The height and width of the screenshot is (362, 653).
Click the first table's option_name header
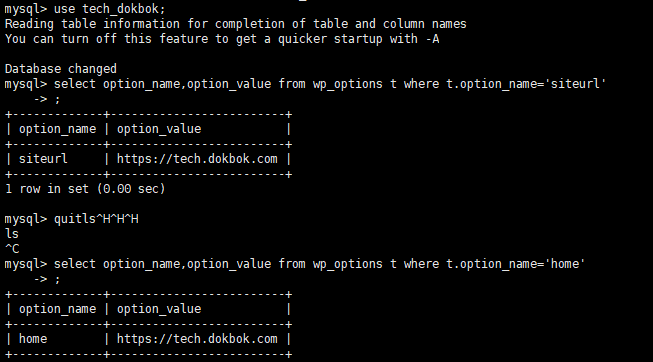(57, 129)
